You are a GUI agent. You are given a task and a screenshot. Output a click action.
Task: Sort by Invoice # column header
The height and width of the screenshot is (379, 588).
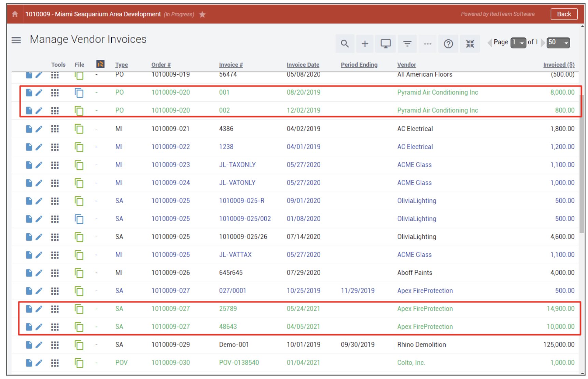[x=231, y=65]
